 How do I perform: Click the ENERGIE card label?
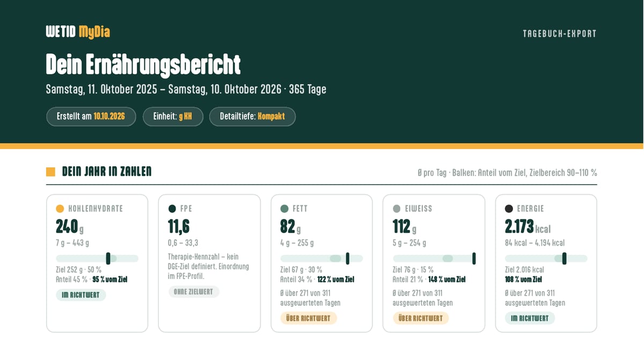pyautogui.click(x=531, y=209)
